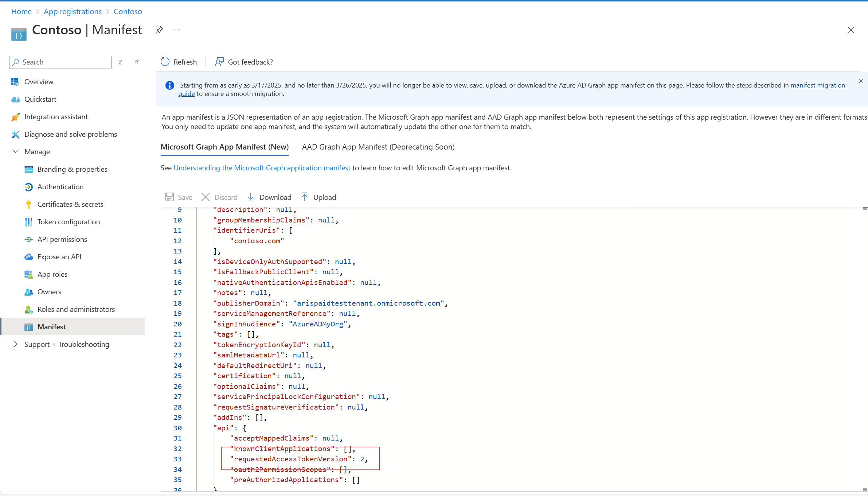Screen dimensions: 868x496
Task: Dismiss the info banner notification
Action: [x=861, y=81]
